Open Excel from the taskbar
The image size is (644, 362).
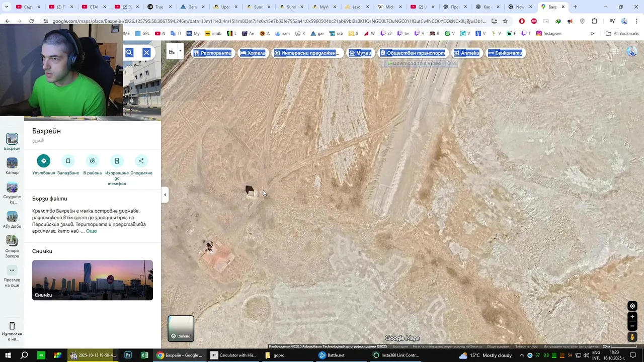click(144, 355)
